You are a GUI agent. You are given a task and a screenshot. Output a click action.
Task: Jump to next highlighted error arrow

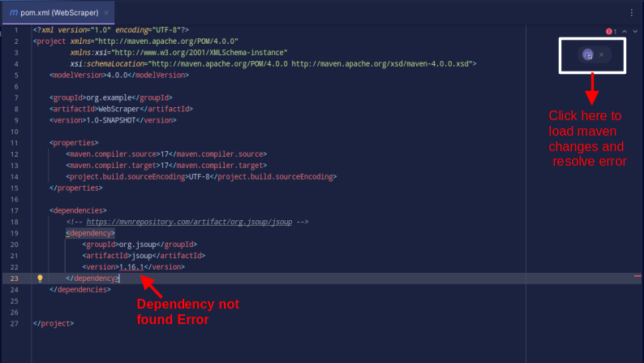(x=635, y=32)
